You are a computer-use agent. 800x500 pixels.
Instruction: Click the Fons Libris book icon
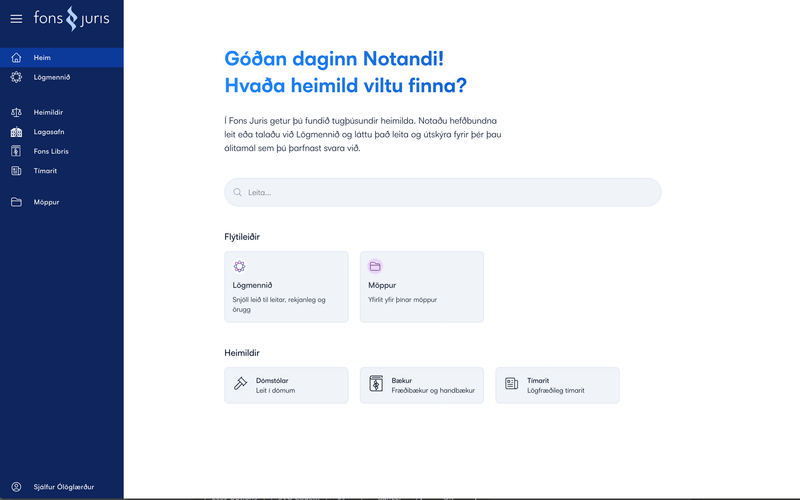pos(16,151)
